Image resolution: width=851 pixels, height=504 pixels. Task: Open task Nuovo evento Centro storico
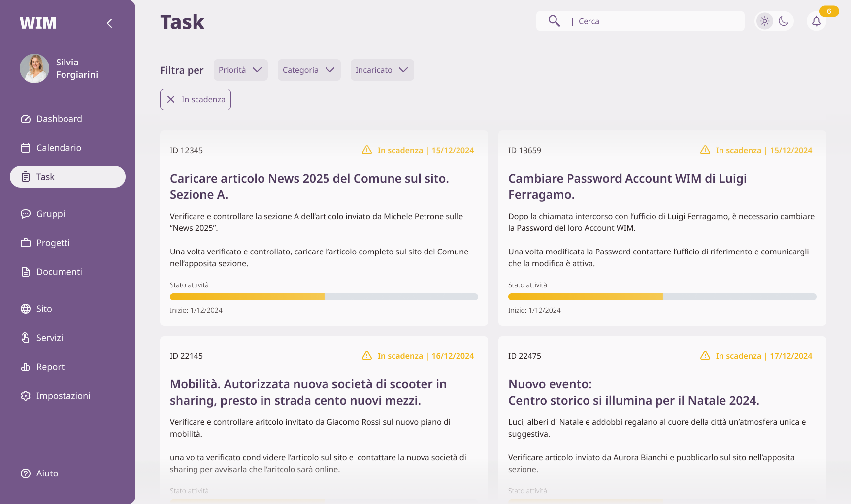coord(634,392)
